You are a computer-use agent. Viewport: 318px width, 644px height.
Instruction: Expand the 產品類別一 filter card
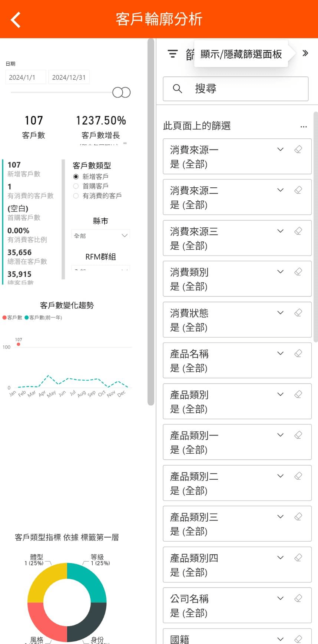[x=281, y=435]
